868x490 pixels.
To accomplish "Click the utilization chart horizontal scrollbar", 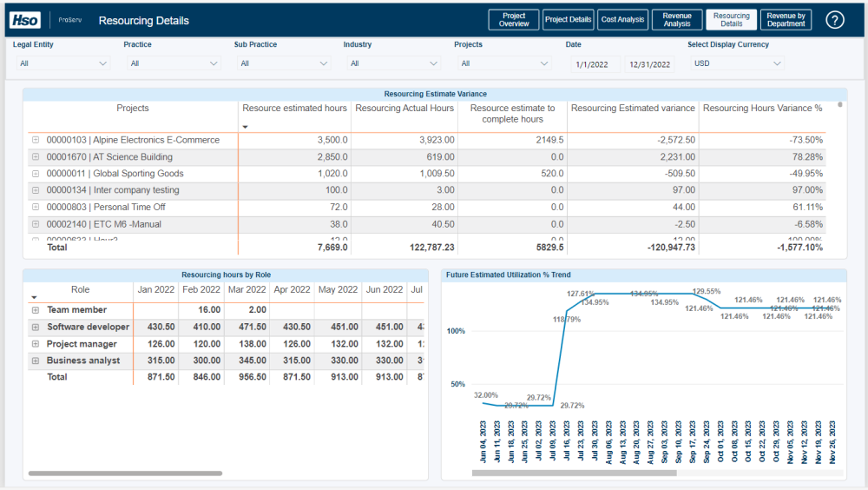I will (574, 473).
